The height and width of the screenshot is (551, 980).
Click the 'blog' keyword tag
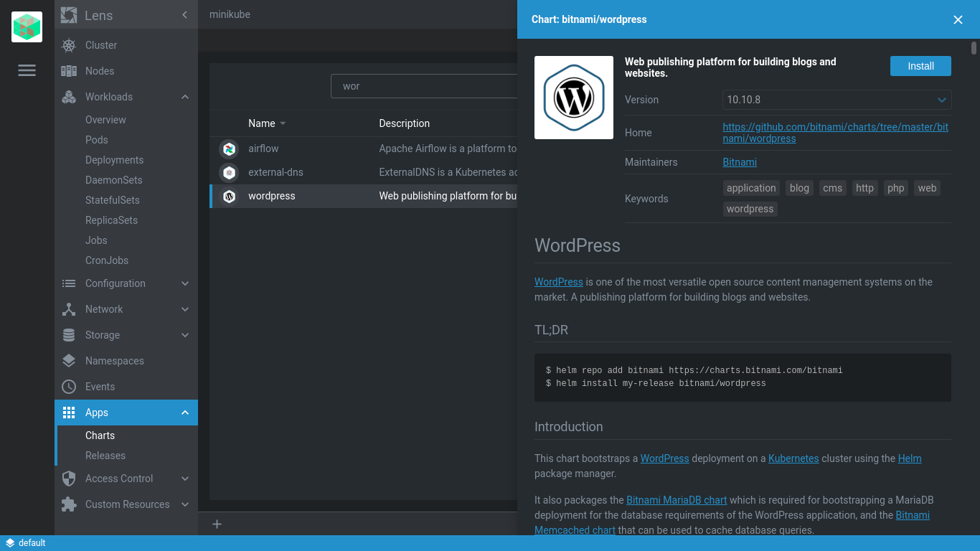coord(799,188)
